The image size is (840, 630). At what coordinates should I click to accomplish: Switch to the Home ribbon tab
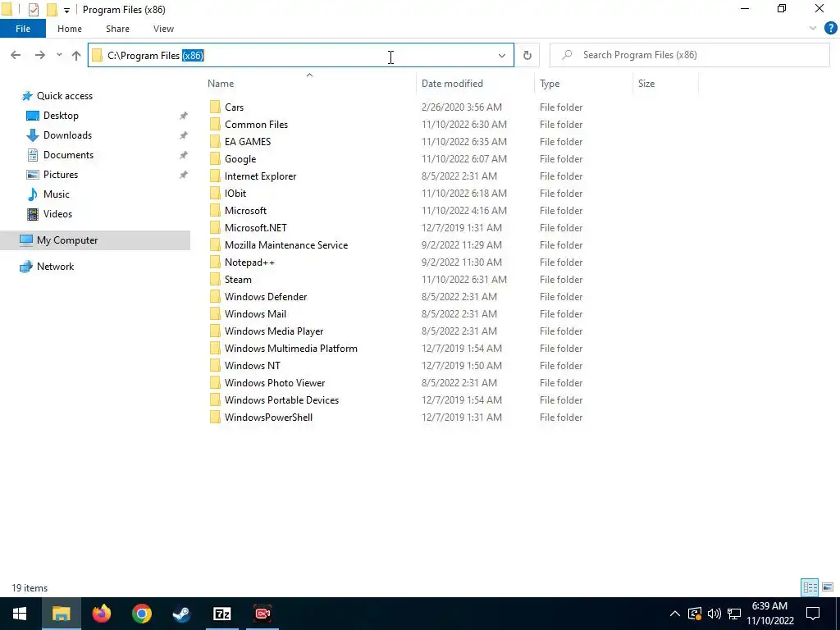(70, 29)
